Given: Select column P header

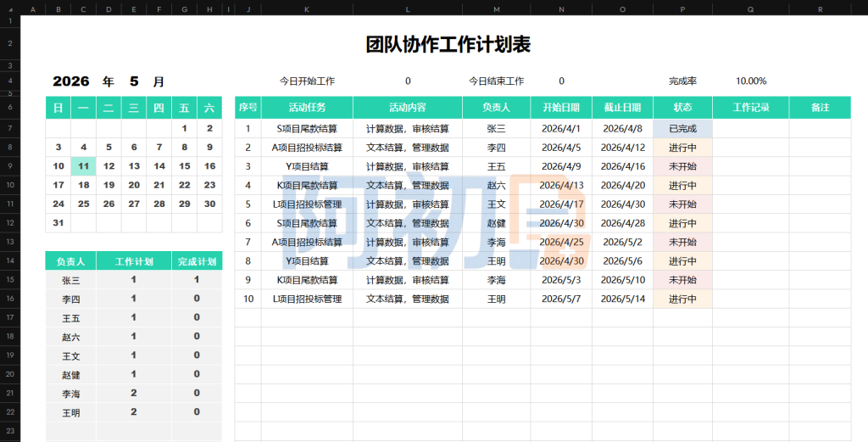Looking at the screenshot, I should pyautogui.click(x=682, y=8).
